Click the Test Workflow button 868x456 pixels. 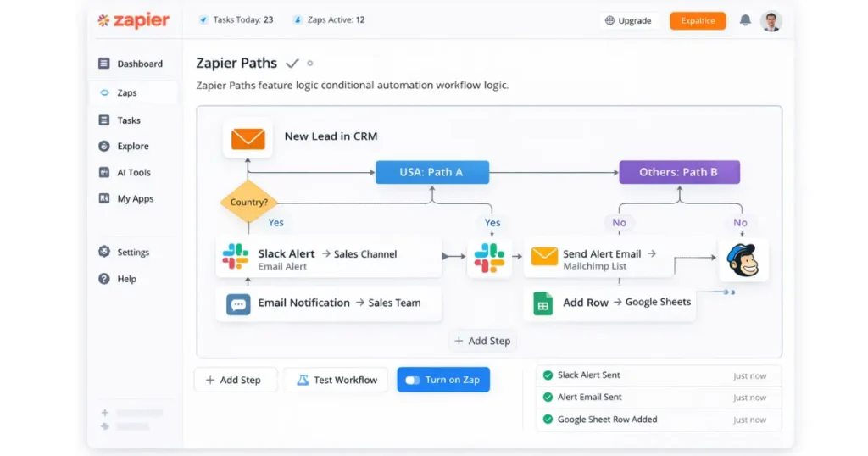pos(336,380)
